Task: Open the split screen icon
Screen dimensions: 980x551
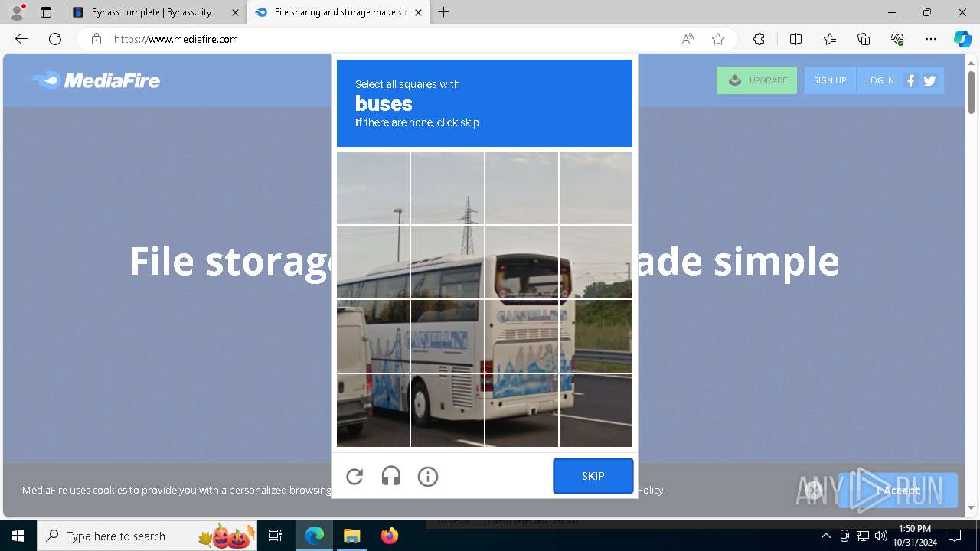Action: 795,39
